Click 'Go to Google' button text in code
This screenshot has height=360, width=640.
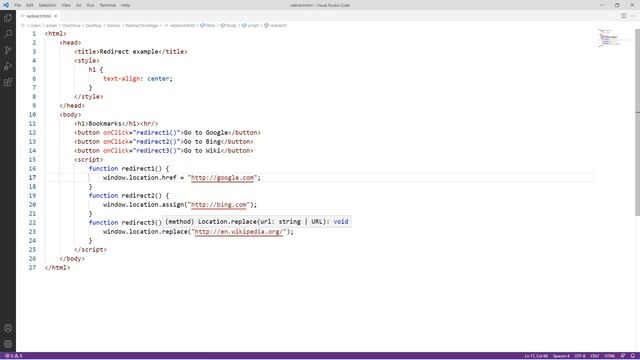point(206,132)
